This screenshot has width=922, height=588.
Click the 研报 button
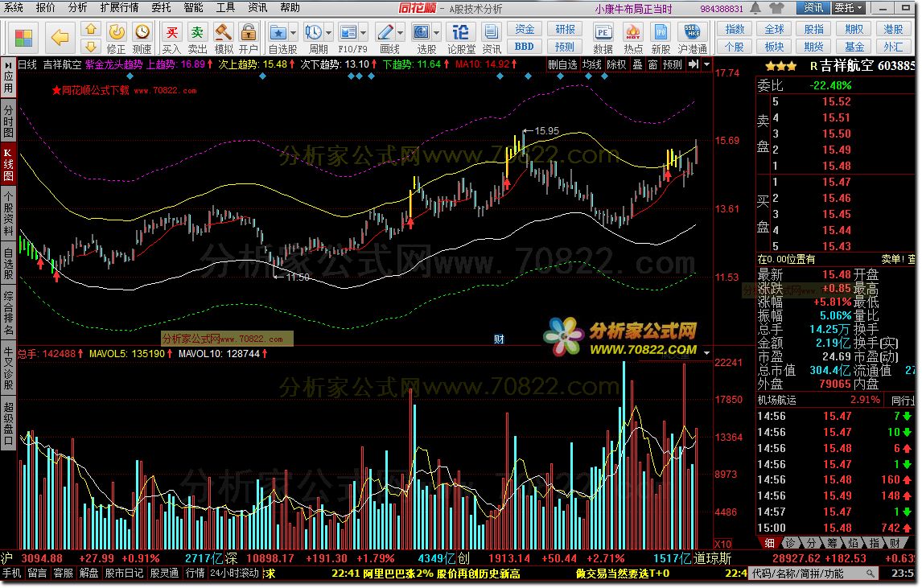565,29
